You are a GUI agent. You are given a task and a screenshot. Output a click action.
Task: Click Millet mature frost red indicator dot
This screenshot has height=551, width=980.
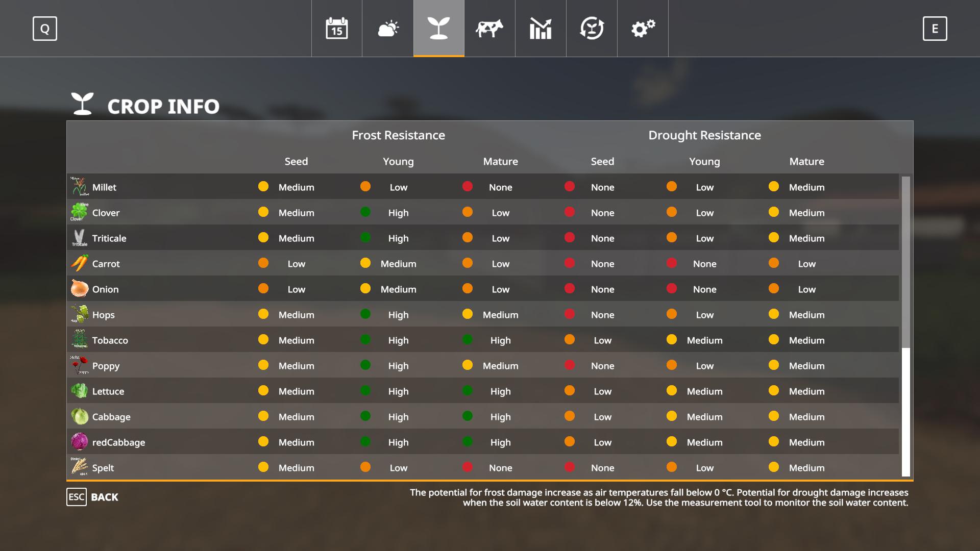pyautogui.click(x=467, y=187)
